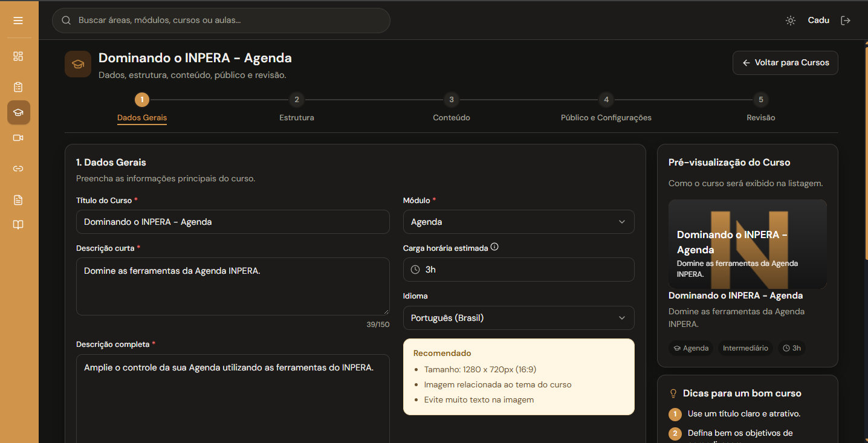
Task: Open the dashboard grid icon in sidebar
Action: [x=18, y=56]
